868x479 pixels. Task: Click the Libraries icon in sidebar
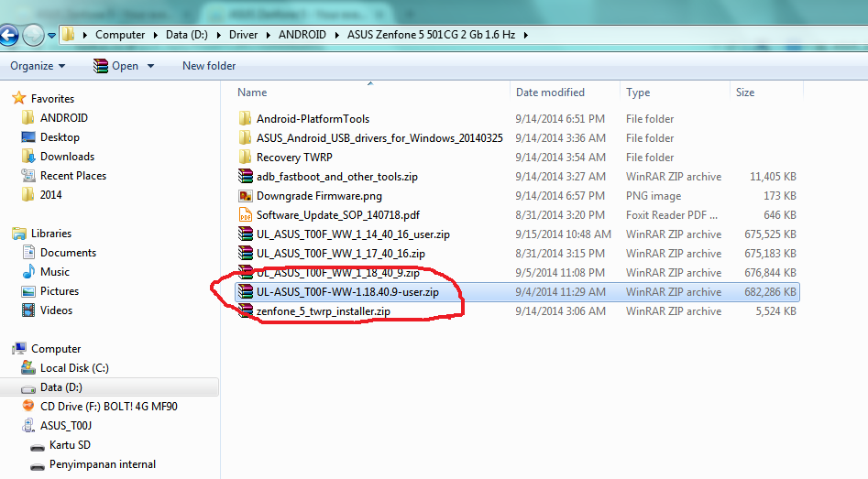point(19,234)
